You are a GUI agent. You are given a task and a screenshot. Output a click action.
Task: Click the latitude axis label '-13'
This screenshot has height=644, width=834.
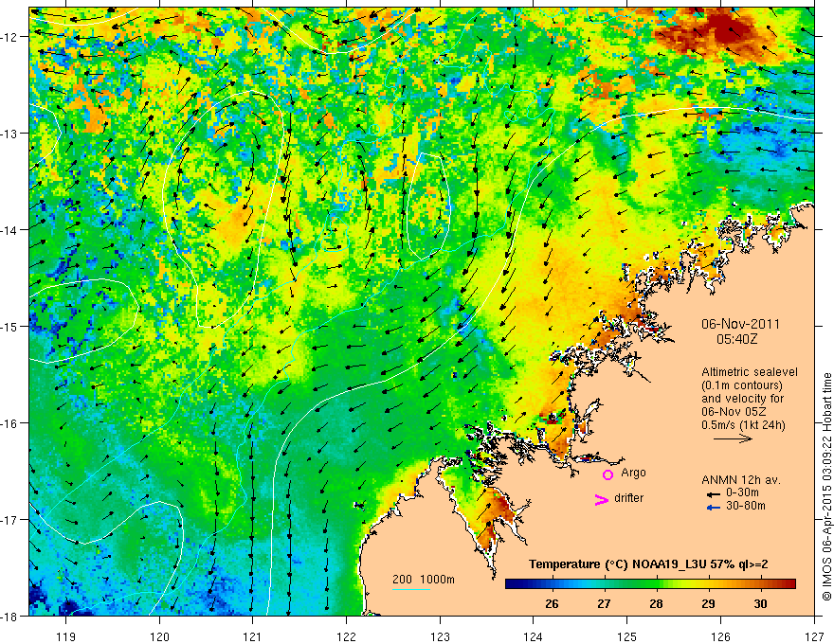(x=9, y=134)
